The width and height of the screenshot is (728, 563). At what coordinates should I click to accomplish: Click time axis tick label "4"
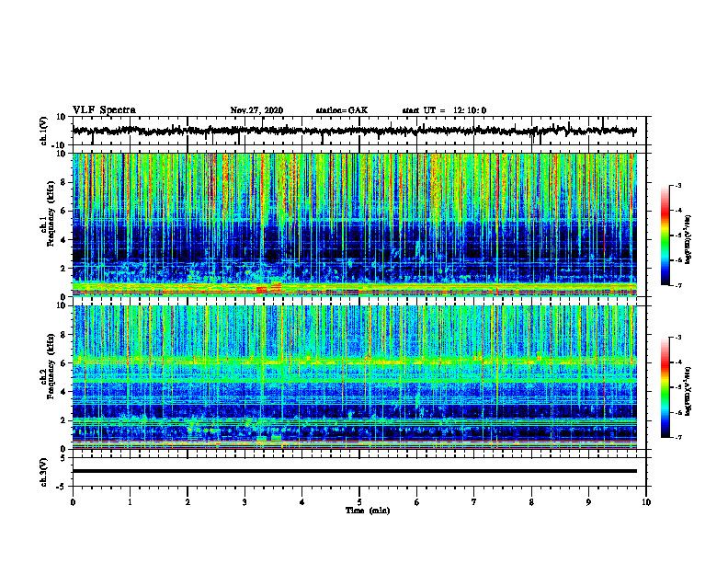(x=302, y=502)
